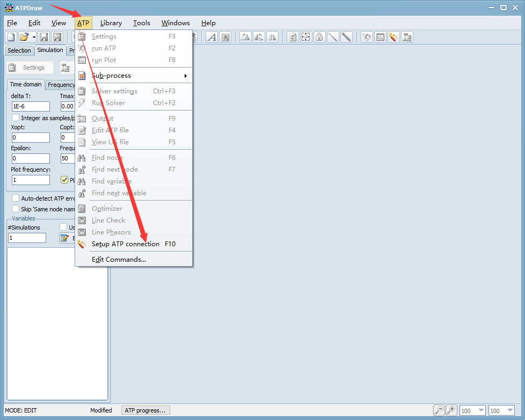Screen dimensions: 525x420
Task: Click the text label 'A' toolbar icon
Action: pyautogui.click(x=212, y=37)
